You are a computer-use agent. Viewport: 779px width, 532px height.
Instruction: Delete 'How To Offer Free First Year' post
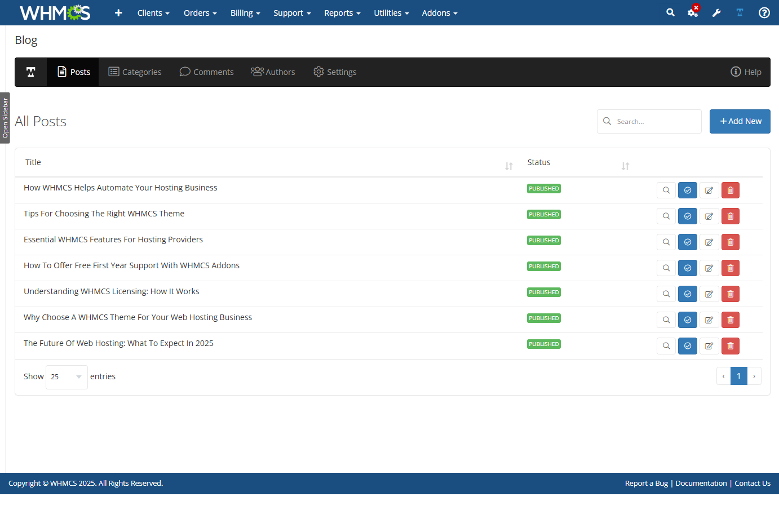(x=731, y=268)
